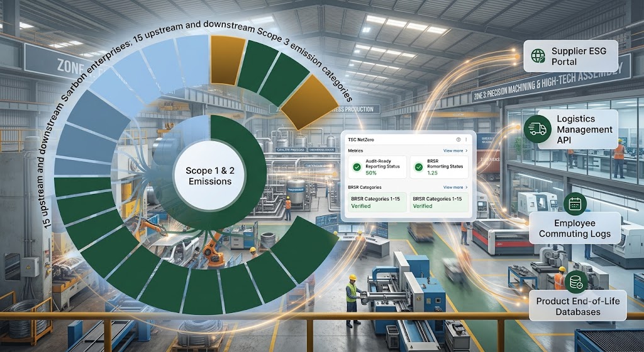Click the globe icon on Supplier ESG Portal

click(538, 56)
